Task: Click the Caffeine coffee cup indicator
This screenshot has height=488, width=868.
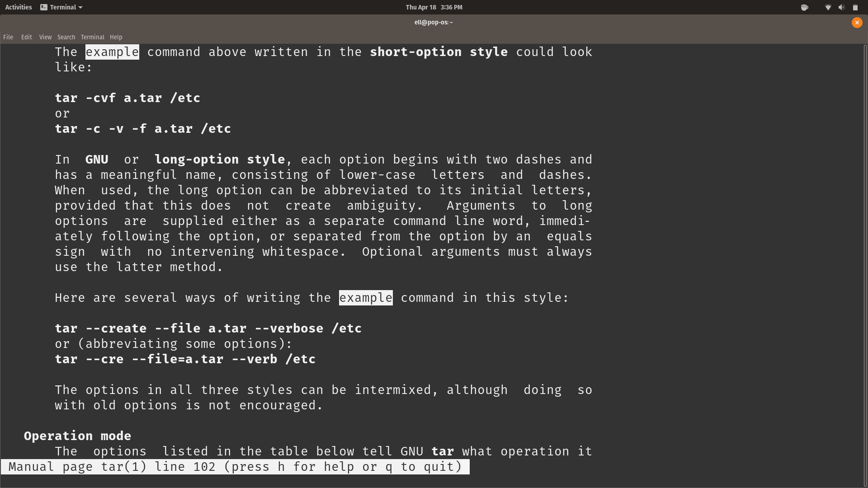Action: (804, 7)
